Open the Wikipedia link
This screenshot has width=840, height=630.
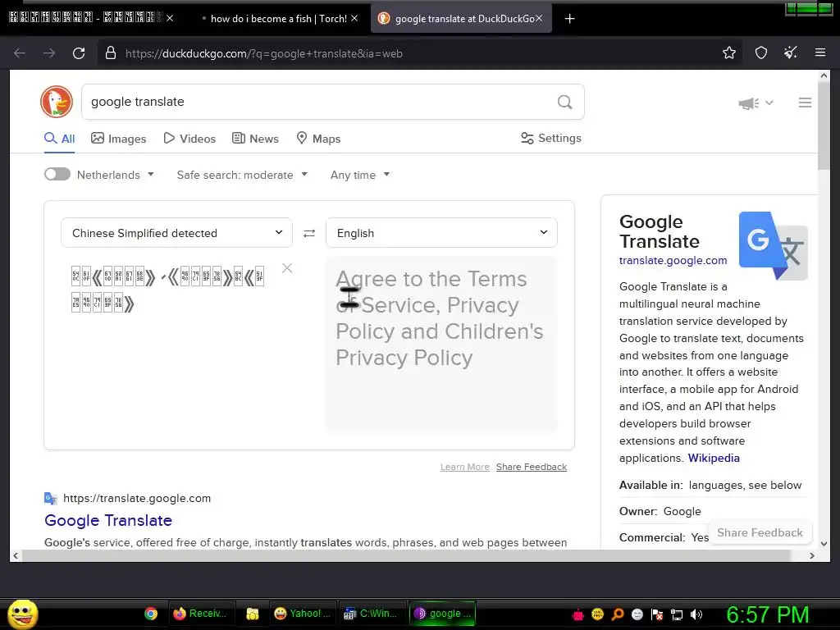click(x=714, y=458)
